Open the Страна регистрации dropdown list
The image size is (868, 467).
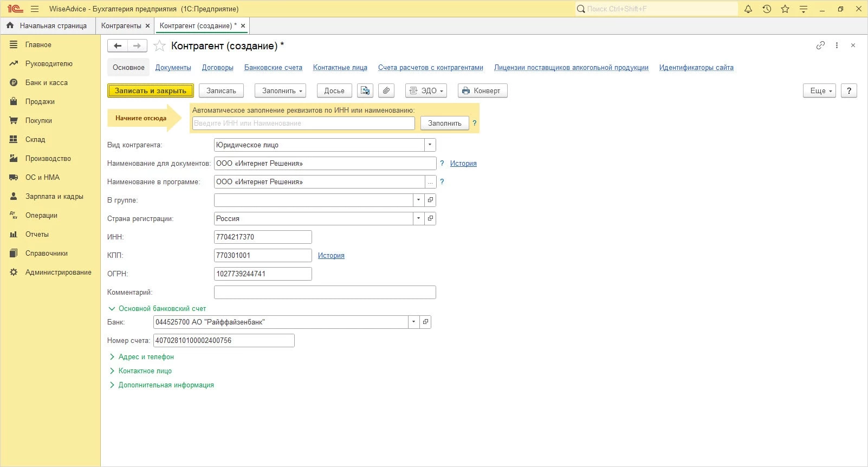point(418,218)
